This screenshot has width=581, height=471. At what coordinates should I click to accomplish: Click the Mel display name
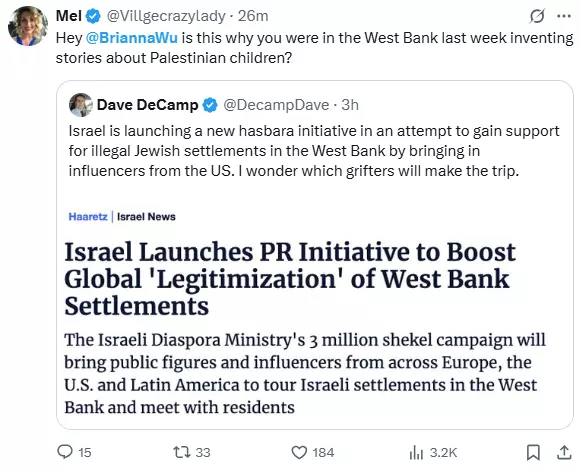69,16
